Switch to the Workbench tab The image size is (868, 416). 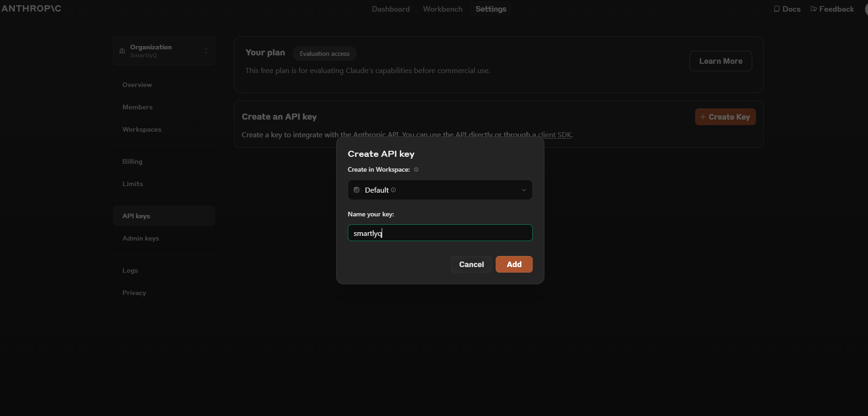(443, 9)
